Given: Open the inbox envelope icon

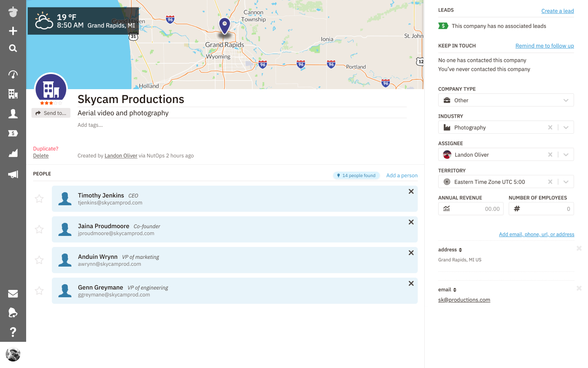Looking at the screenshot, I should [x=13, y=294].
